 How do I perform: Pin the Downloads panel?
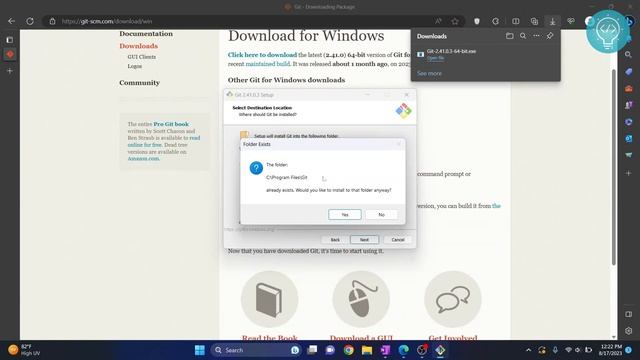coord(550,36)
